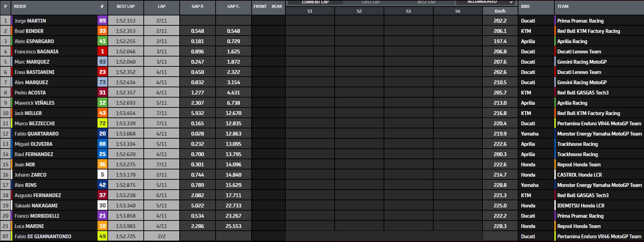Image resolution: width=644 pixels, height=242 pixels.
Task: Select rider Franco MORBIDELLI
Action: click(37, 216)
